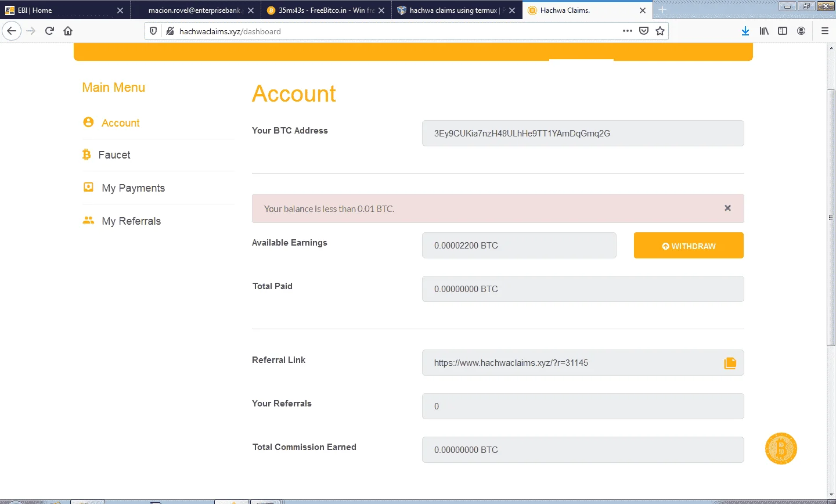The width and height of the screenshot is (836, 504).
Task: Open Firefox account menu
Action: [801, 31]
